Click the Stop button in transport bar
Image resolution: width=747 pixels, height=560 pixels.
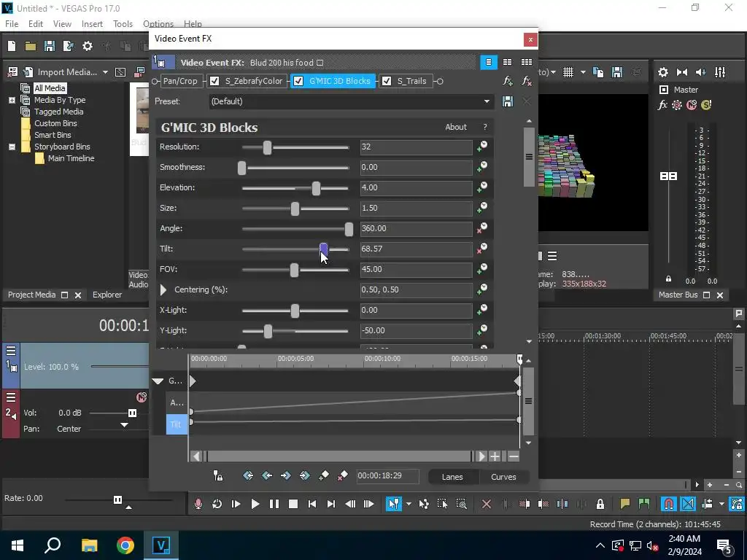[293, 504]
